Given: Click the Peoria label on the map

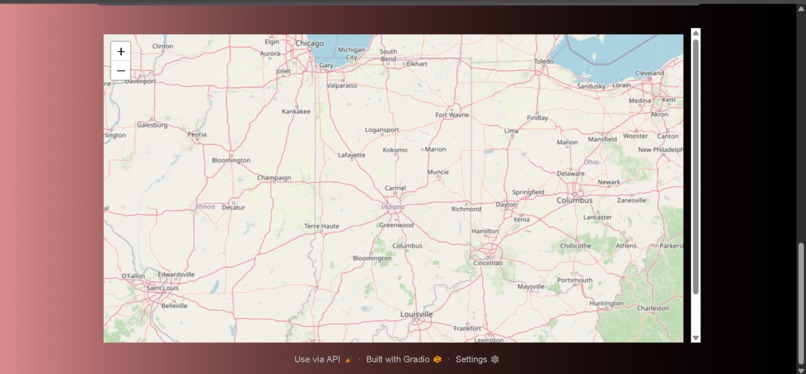Looking at the screenshot, I should [x=197, y=135].
